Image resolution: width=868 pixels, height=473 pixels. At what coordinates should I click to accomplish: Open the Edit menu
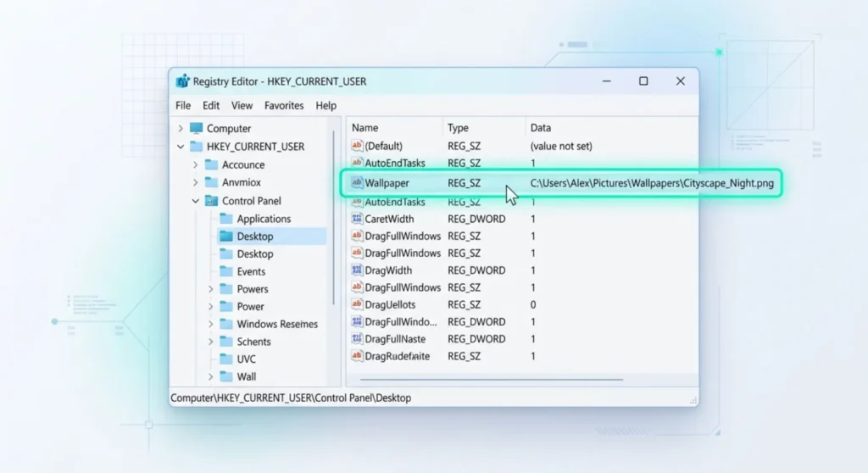click(211, 105)
